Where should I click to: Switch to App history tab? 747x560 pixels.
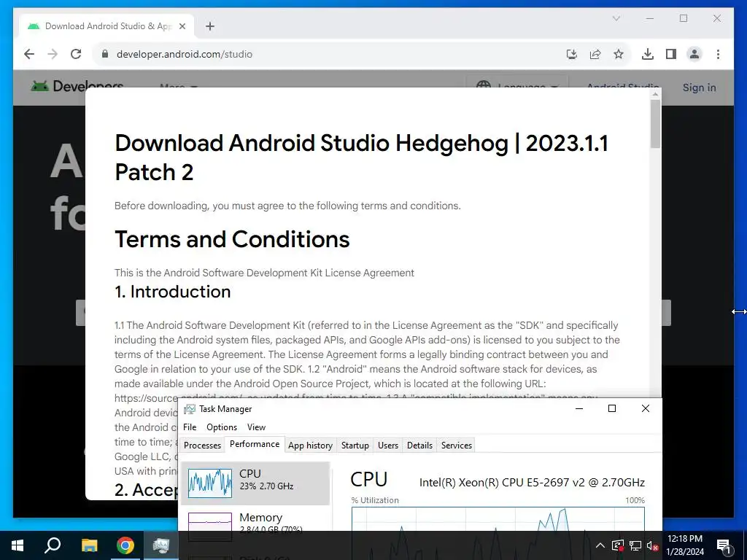click(x=310, y=446)
